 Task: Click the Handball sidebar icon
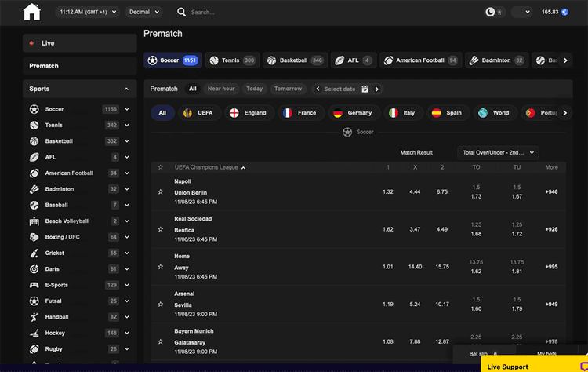34,317
